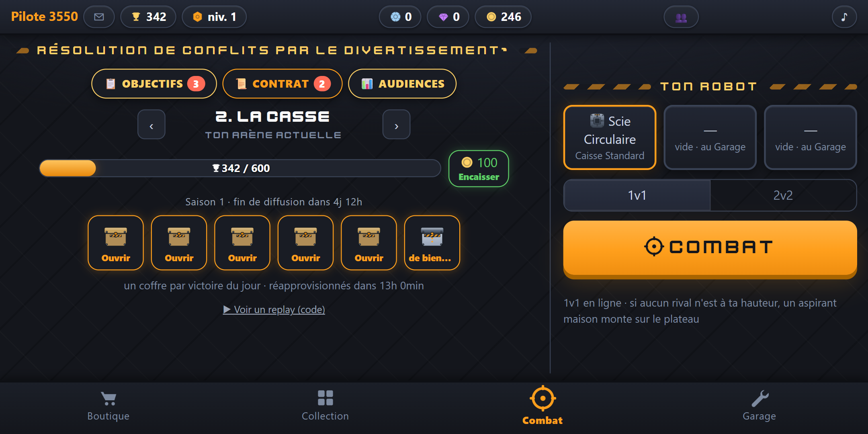
Task: Open the premium 'de bien...' chest
Action: [x=432, y=243]
